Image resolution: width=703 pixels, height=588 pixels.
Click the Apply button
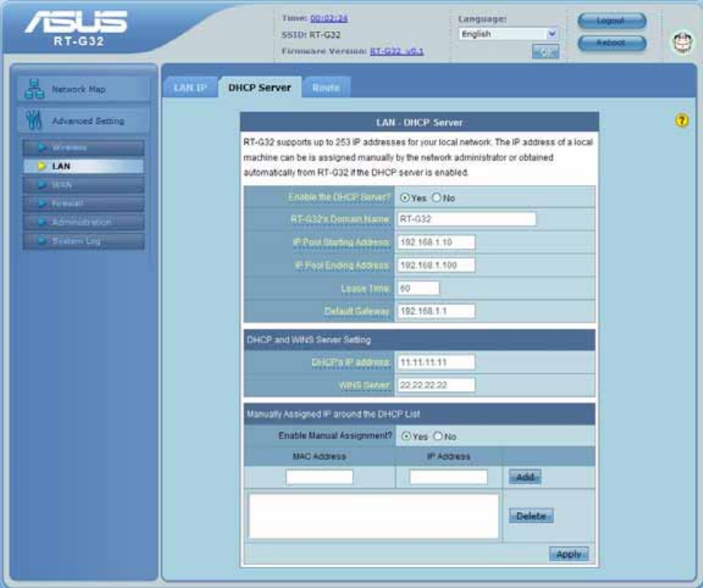pyautogui.click(x=569, y=554)
